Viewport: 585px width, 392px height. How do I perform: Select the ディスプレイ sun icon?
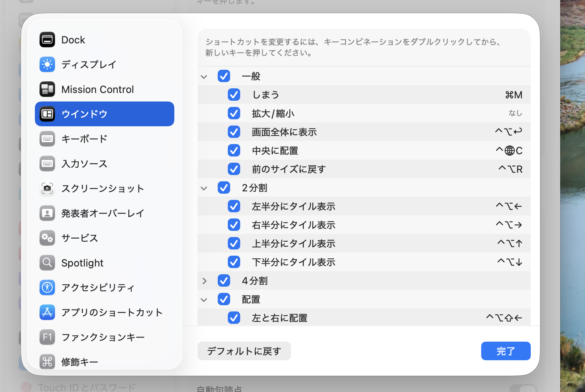[x=47, y=65]
